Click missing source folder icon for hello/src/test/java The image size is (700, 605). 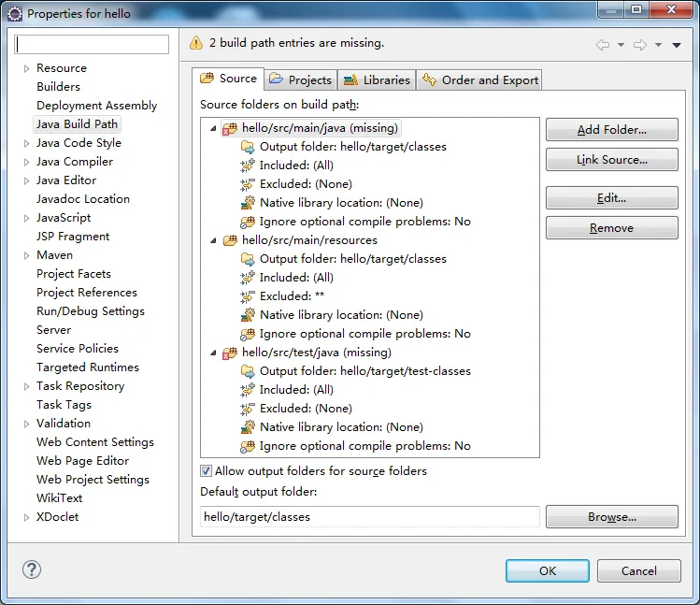pyautogui.click(x=230, y=353)
